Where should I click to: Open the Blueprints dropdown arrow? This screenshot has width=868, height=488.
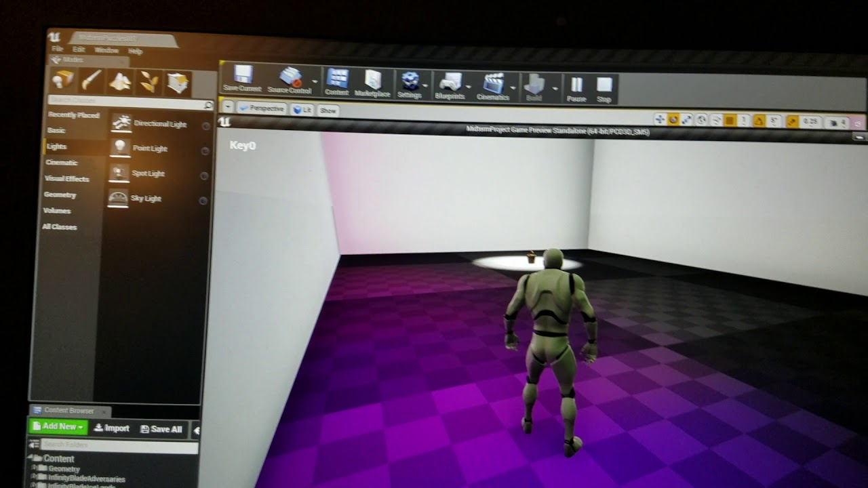(469, 86)
